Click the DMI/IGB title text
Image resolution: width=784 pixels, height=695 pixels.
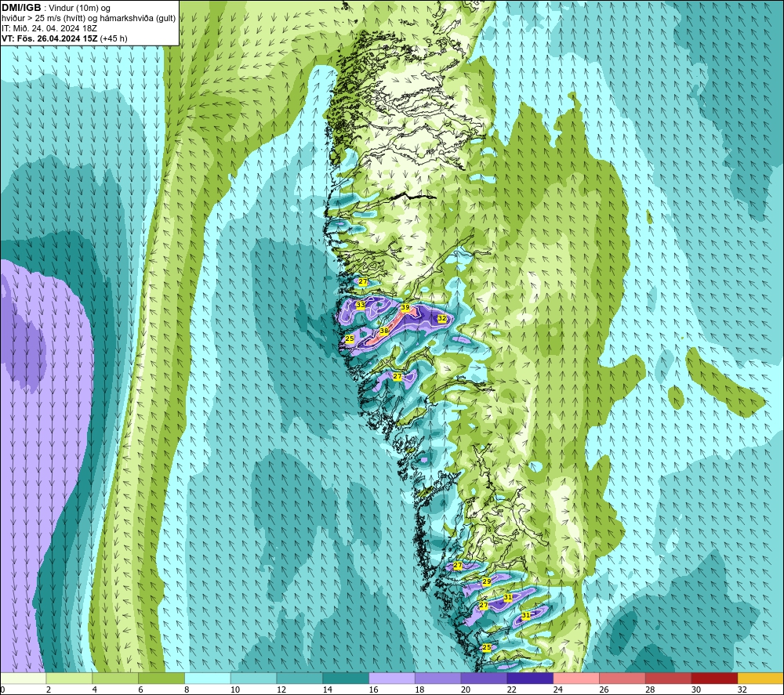[x=21, y=8]
